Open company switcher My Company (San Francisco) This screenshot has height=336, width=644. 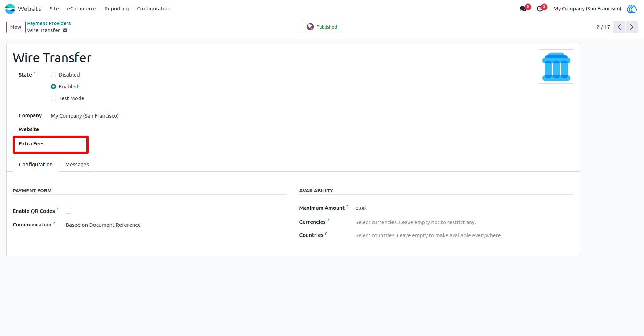587,9
